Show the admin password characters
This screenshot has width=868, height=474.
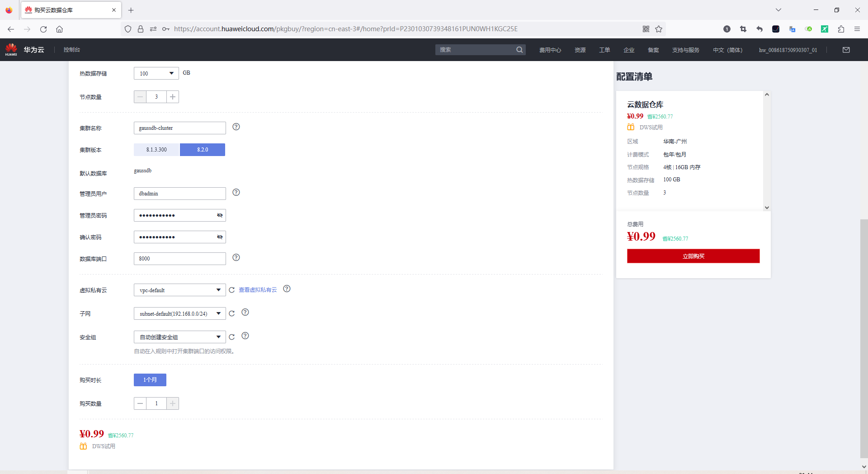click(x=220, y=215)
